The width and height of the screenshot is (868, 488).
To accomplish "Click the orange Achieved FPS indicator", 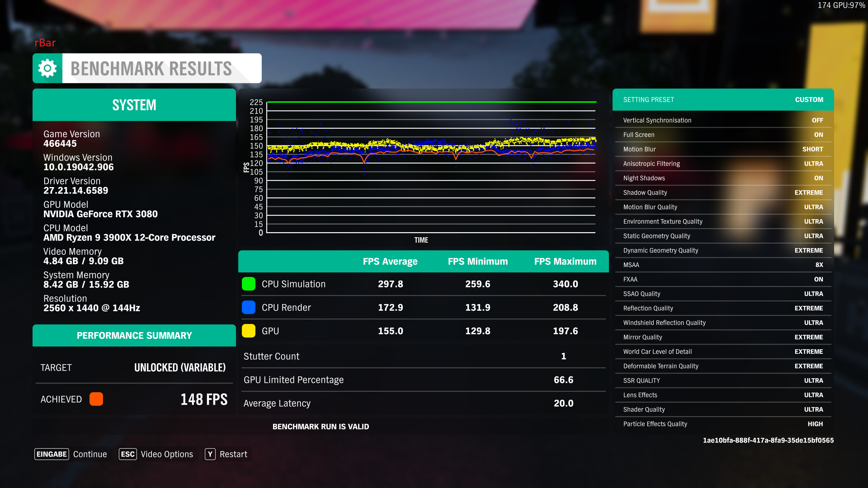I will (x=96, y=399).
